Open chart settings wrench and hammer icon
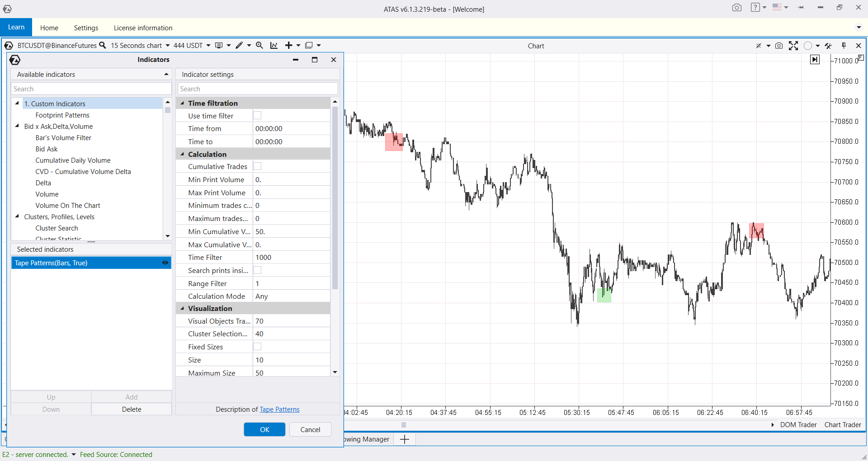 828,46
